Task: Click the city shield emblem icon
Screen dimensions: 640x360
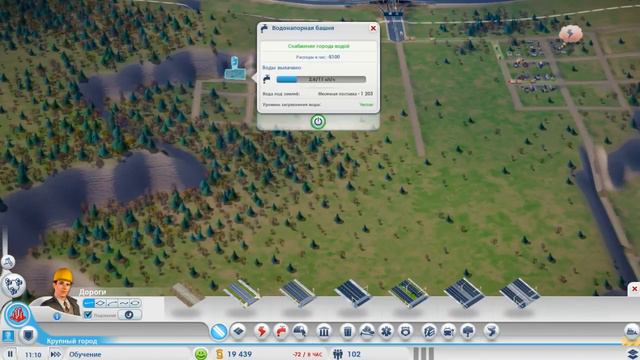Action: [28, 336]
